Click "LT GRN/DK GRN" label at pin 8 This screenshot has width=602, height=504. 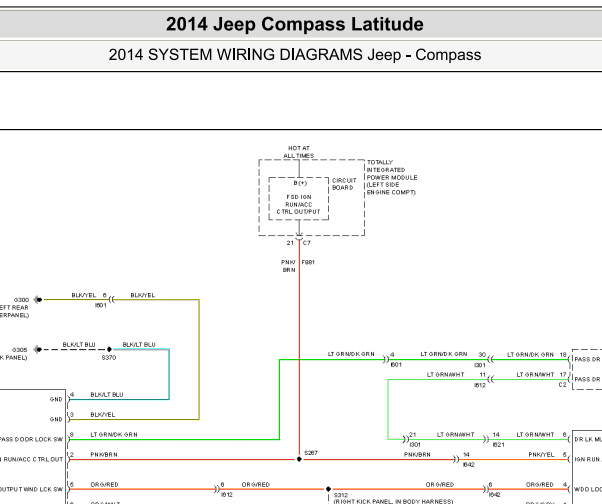(x=114, y=435)
